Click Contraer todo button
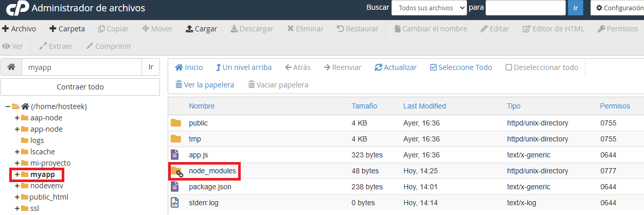The height and width of the screenshot is (215, 644). 80,87
